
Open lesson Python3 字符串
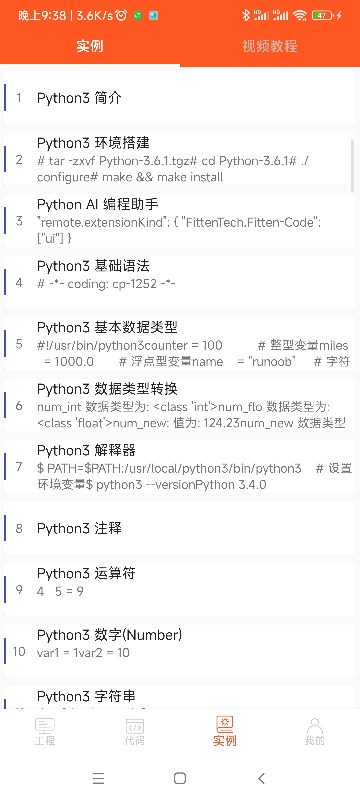coord(179,698)
